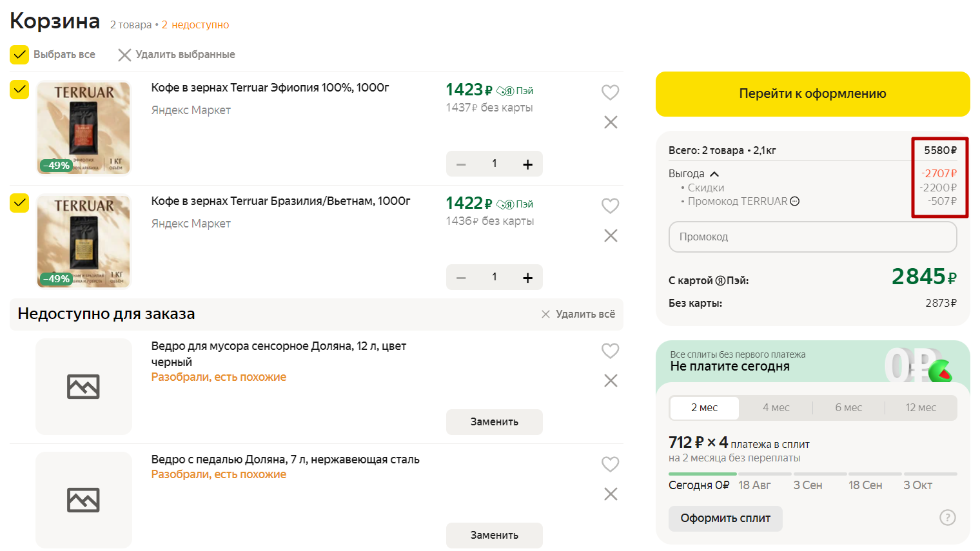Screen dimensions: 980x551
Task: Click the '18 Авг' payment date
Action: click(x=754, y=485)
